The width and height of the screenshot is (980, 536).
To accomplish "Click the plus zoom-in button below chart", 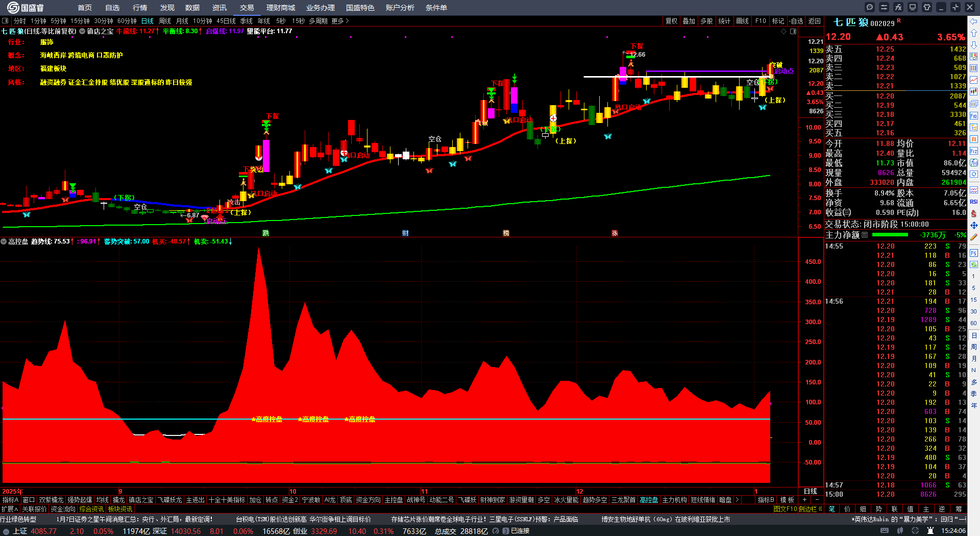I will (x=805, y=500).
